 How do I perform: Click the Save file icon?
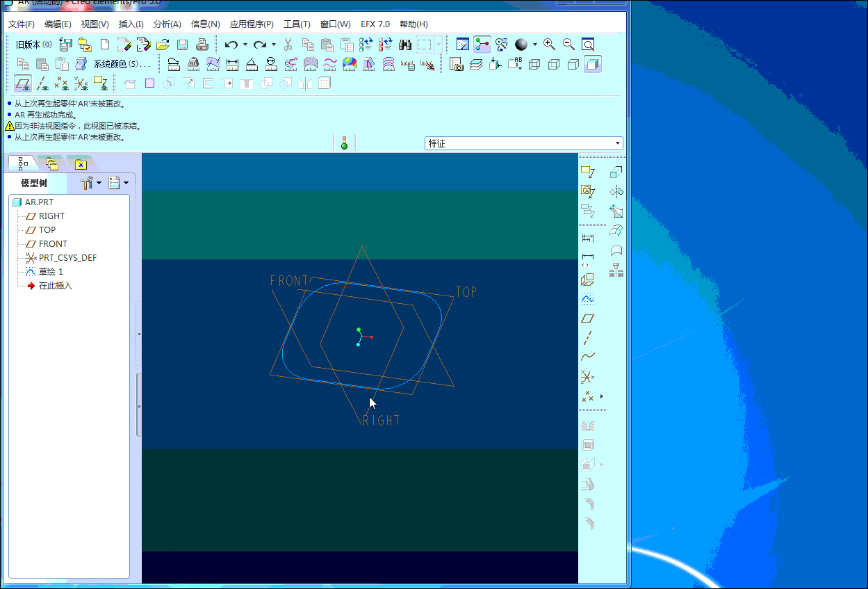[x=182, y=45]
